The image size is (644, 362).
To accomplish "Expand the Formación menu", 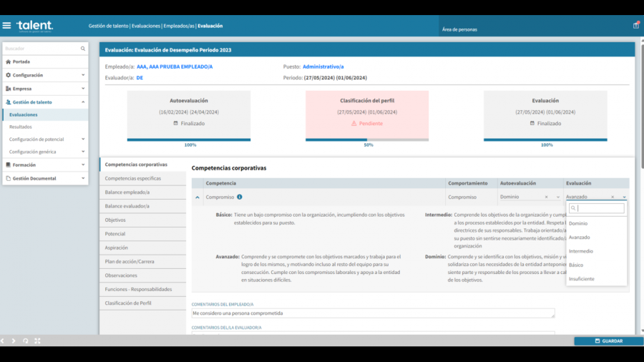I will (45, 165).
